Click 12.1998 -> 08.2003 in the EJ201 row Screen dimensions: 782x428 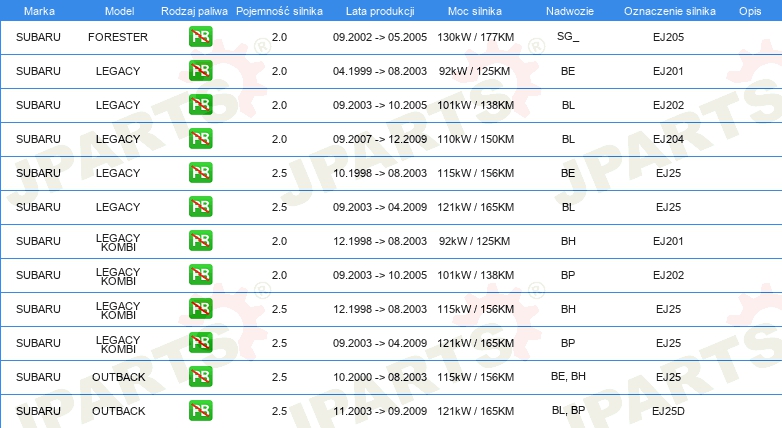[x=380, y=241]
